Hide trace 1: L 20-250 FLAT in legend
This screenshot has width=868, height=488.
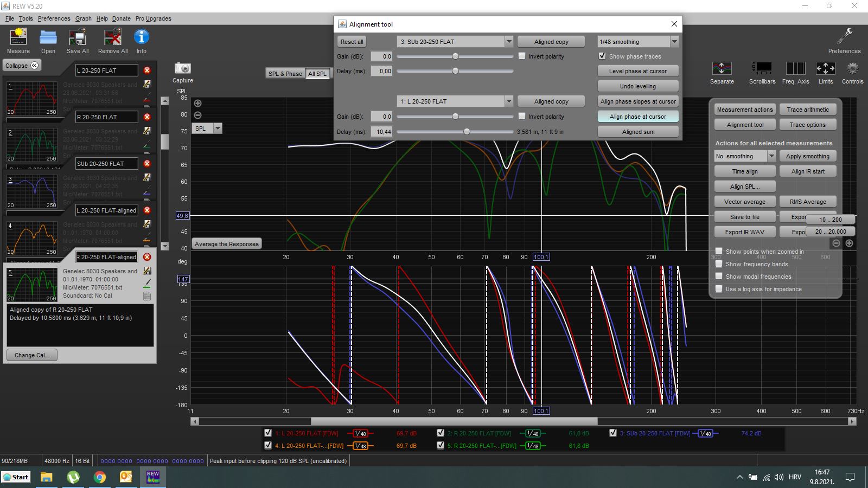click(268, 433)
